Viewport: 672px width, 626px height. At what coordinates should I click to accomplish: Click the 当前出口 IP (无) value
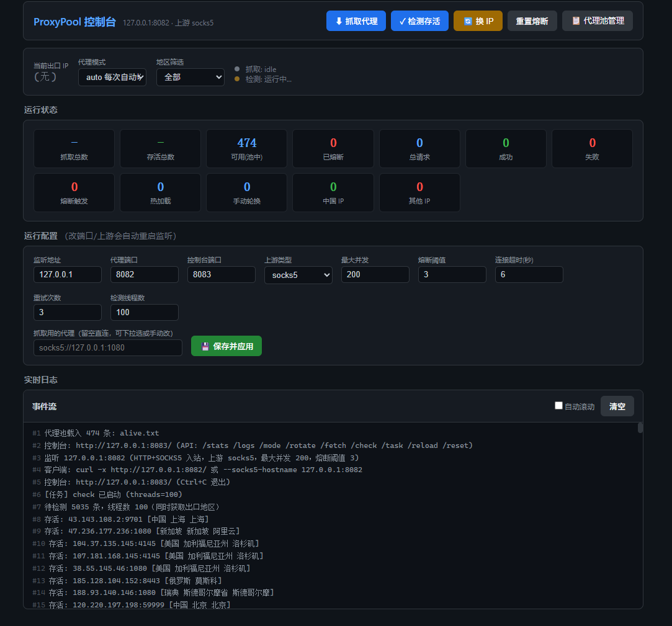45,77
